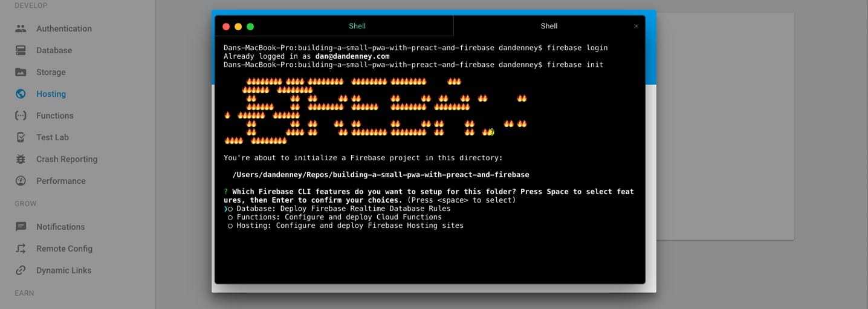868x309 pixels.
Task: Open the Authentication section
Action: pos(64,28)
